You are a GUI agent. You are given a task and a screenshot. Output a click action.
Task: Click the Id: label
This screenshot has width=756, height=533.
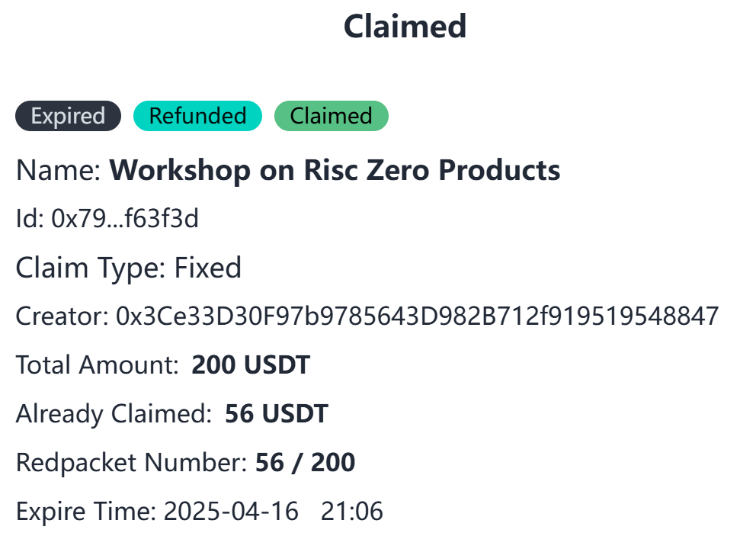pos(30,219)
